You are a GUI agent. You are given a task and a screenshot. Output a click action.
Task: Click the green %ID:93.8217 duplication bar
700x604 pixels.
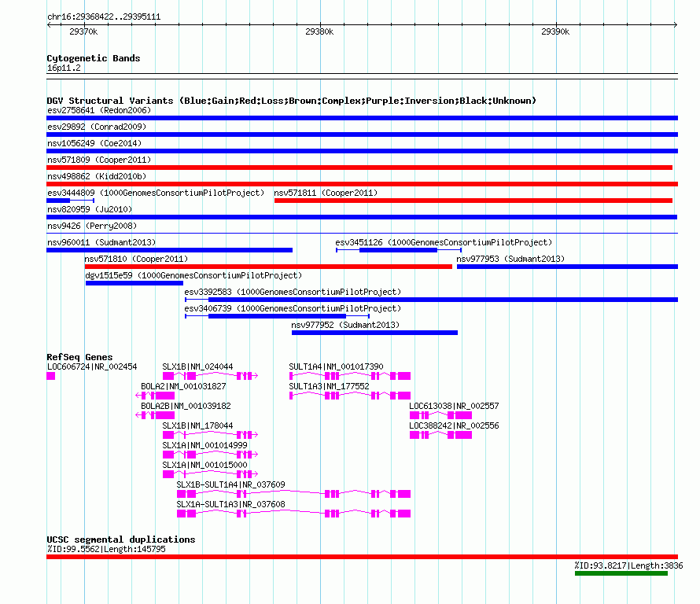point(621,573)
